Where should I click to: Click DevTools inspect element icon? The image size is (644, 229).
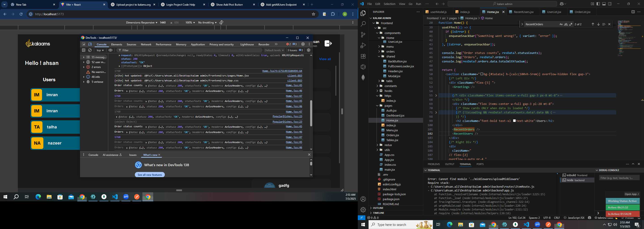point(84,44)
